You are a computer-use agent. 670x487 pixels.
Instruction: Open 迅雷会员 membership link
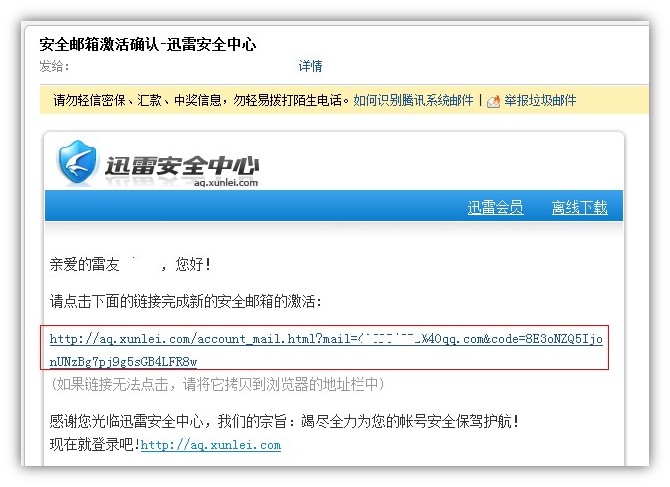[x=495, y=207]
